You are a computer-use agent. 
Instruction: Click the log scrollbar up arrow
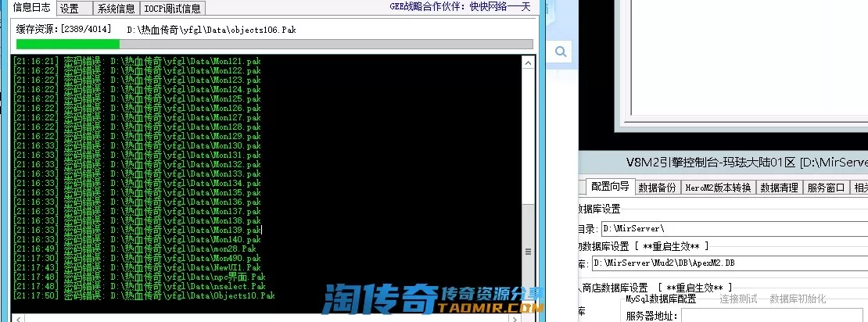(x=528, y=63)
